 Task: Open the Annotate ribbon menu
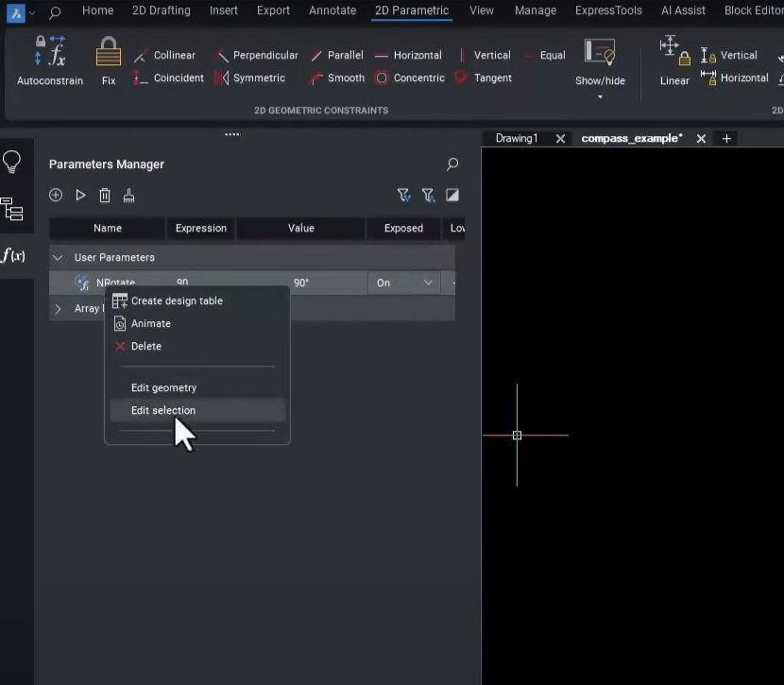click(332, 10)
